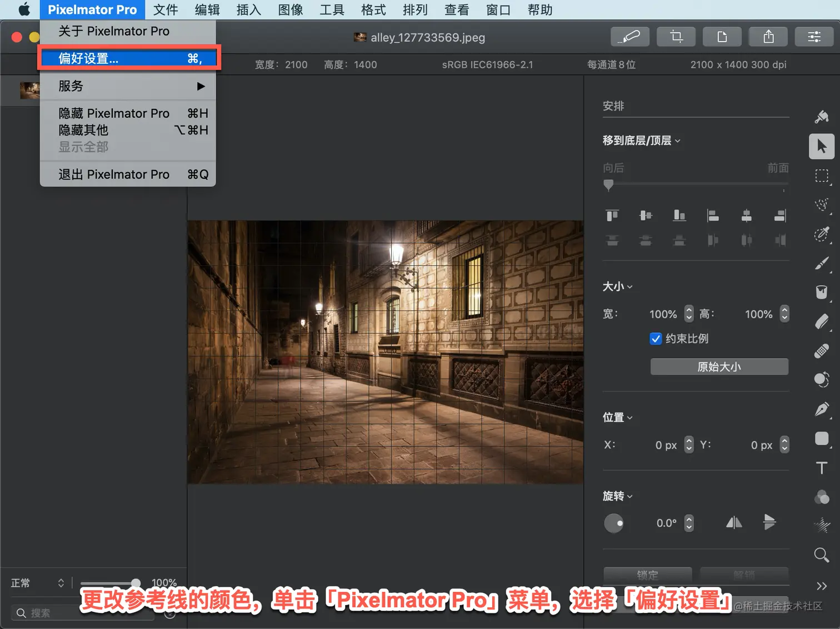Click the 宽 100% width field
Viewport: 840px width, 629px height.
[x=663, y=314]
